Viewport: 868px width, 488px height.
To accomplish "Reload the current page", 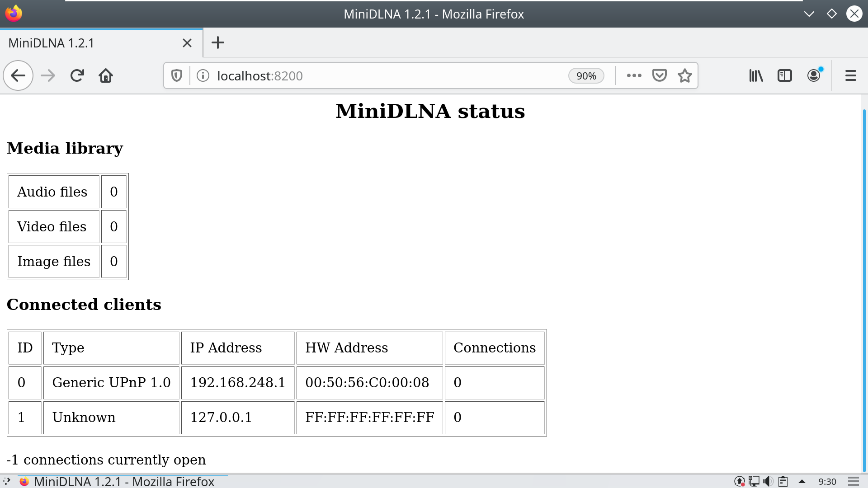I will coord(77,75).
